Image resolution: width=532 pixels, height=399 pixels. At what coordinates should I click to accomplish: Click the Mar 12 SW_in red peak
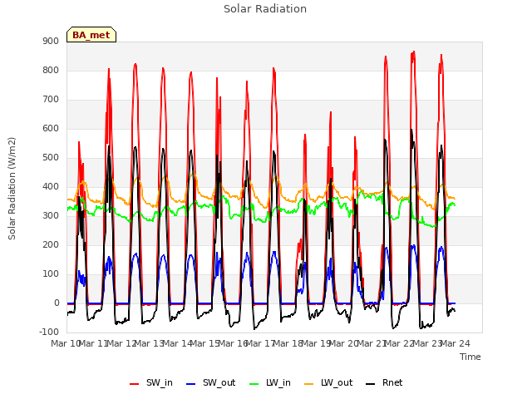(x=135, y=64)
